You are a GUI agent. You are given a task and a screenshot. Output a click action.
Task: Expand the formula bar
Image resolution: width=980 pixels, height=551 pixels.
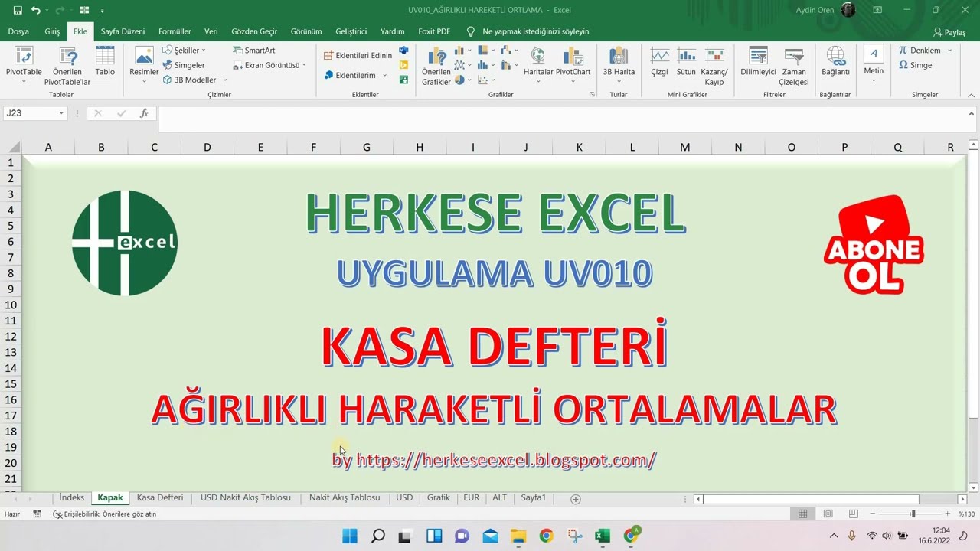(972, 113)
